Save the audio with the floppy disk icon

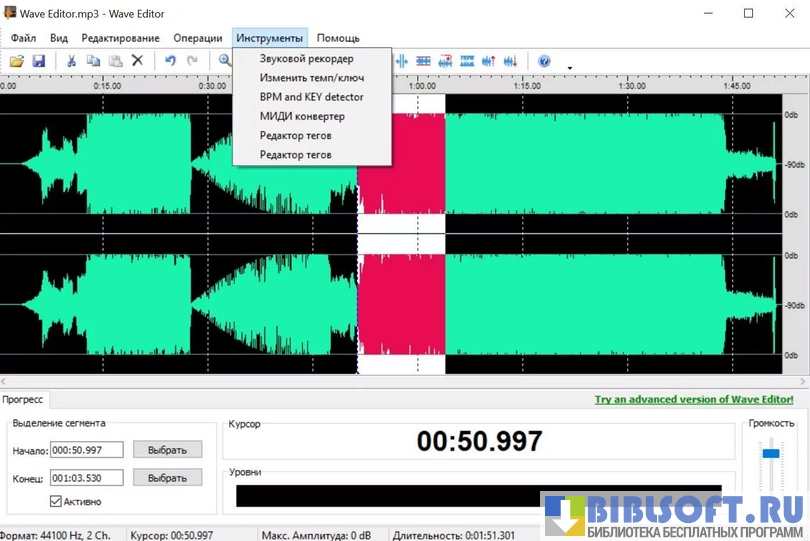(39, 61)
